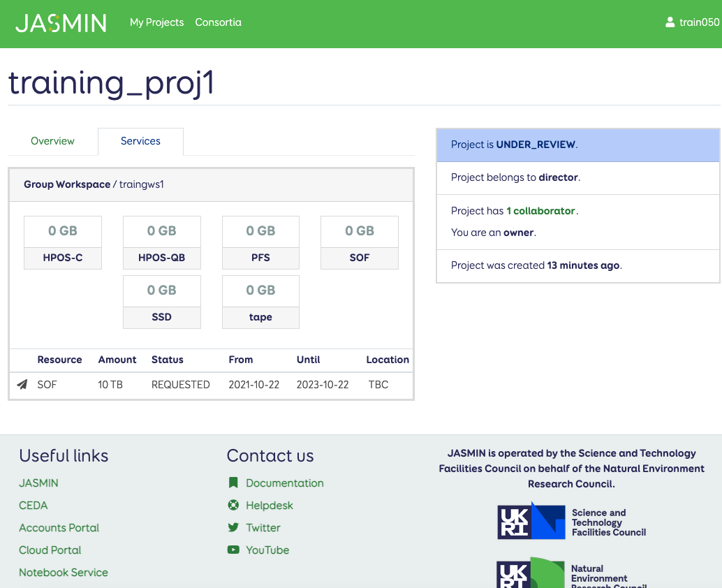
Task: Click the paper plane icon in SOF row
Action: pyautogui.click(x=22, y=385)
